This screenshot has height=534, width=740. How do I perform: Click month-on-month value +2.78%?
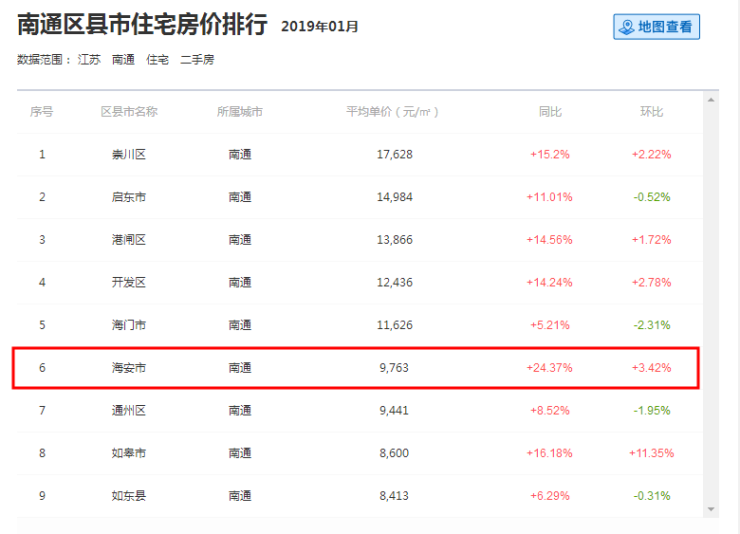coord(651,282)
